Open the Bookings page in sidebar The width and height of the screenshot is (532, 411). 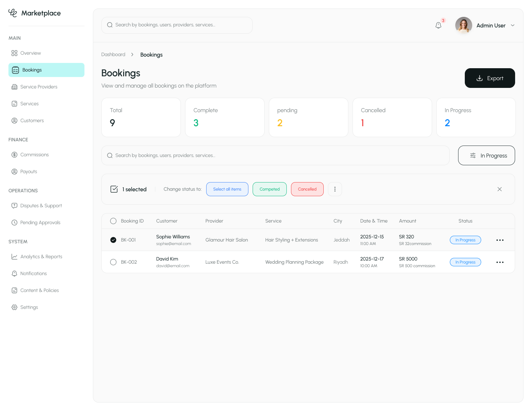tap(46, 70)
